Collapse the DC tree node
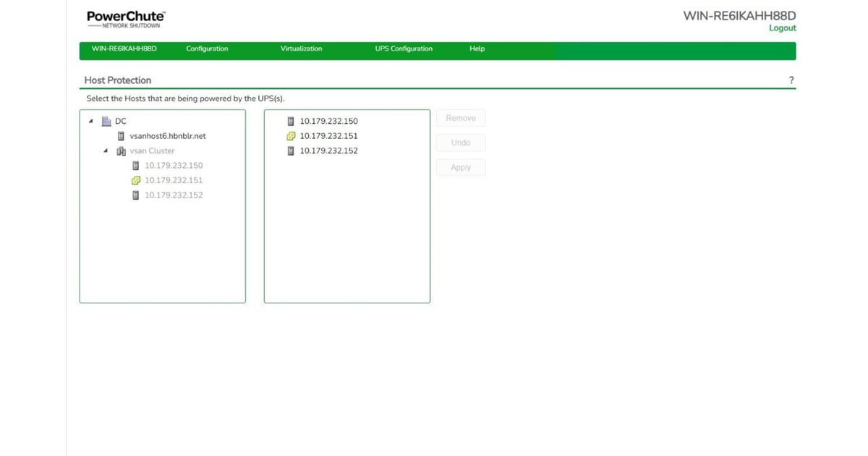 (91, 122)
